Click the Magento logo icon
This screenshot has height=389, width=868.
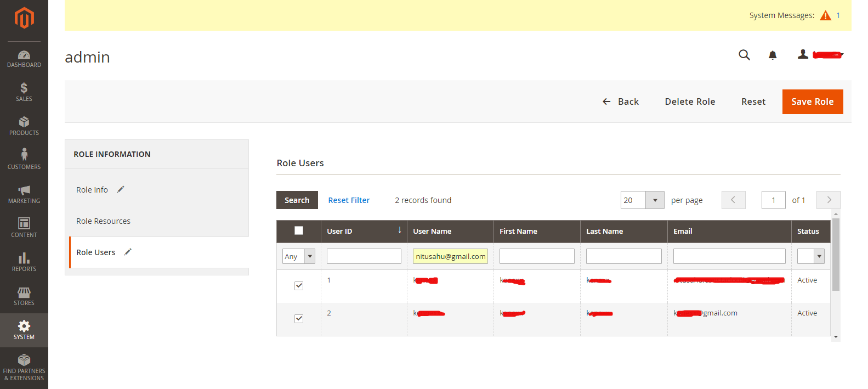click(x=24, y=18)
